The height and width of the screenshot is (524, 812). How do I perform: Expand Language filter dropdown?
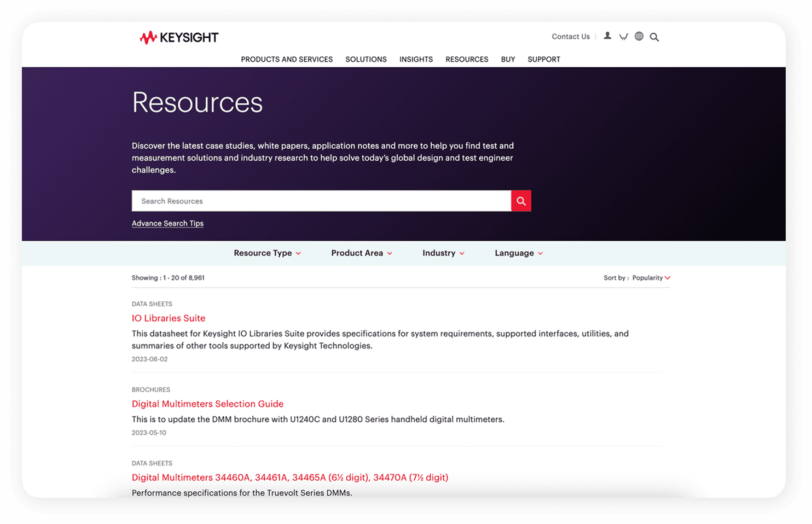519,253
